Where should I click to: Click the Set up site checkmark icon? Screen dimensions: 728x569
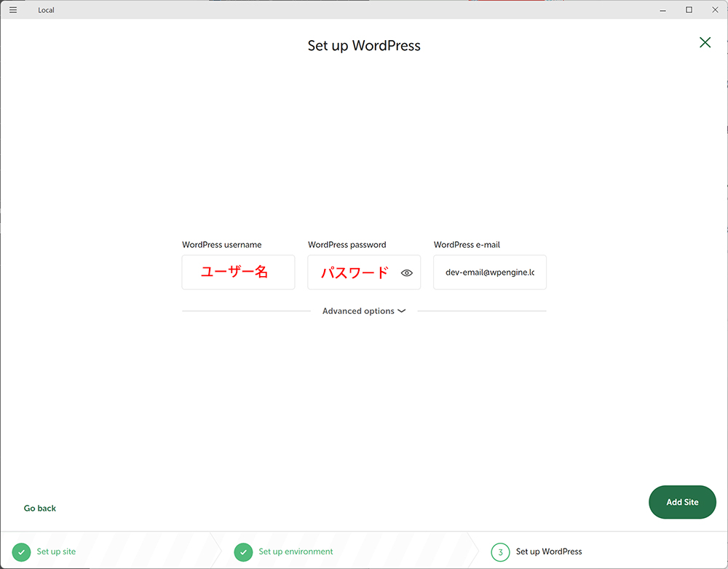(21, 552)
